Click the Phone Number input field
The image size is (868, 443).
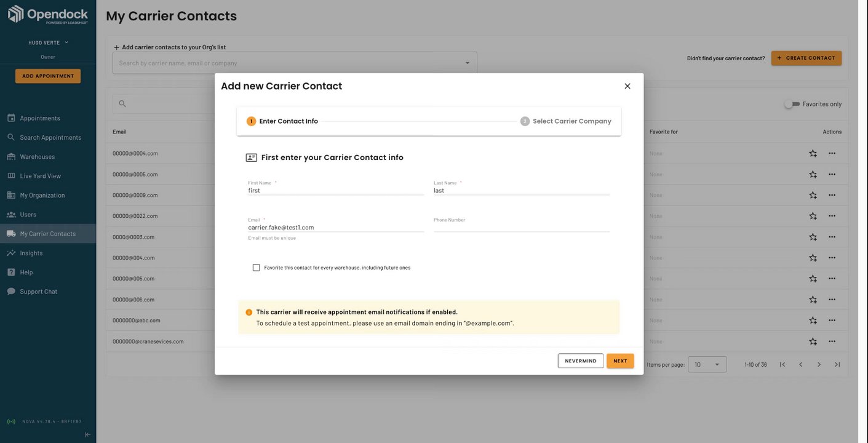[521, 227]
